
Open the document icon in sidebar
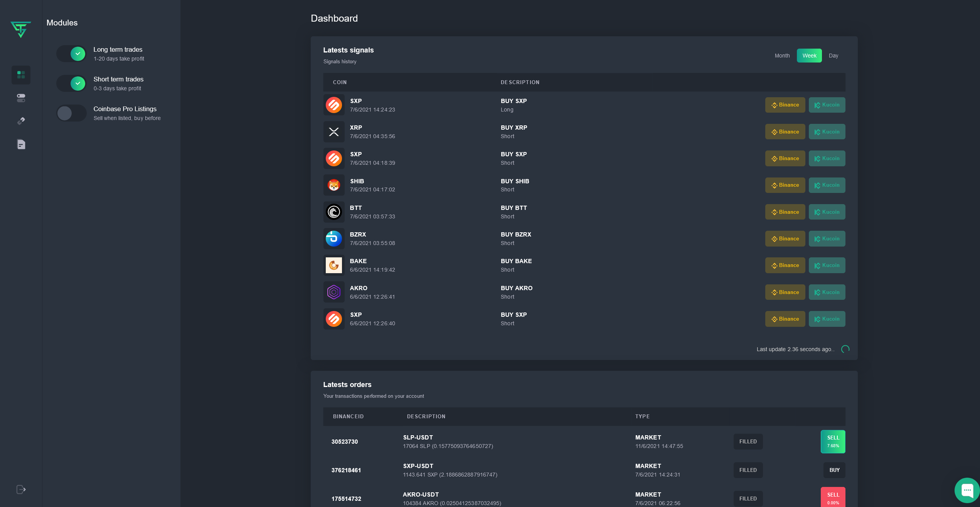click(21, 144)
